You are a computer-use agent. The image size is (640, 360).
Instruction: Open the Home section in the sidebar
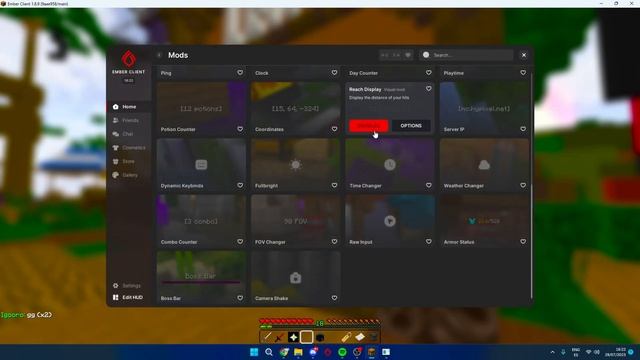click(129, 107)
